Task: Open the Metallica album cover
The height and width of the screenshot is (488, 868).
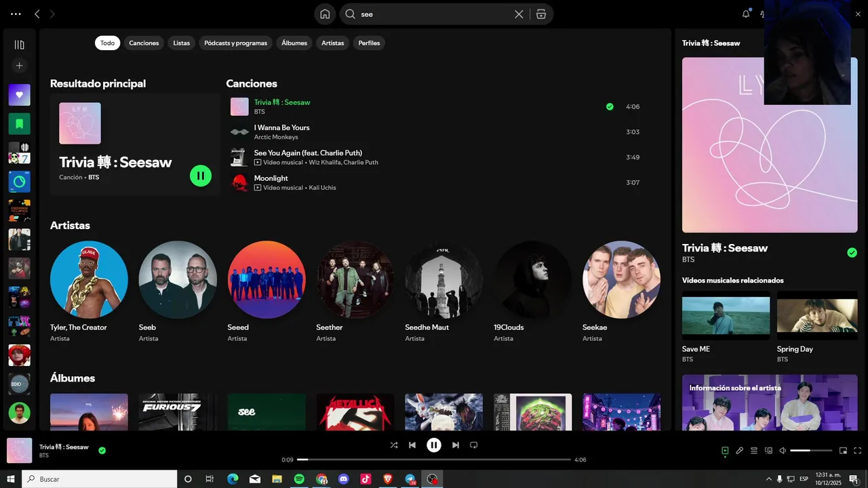Action: [355, 412]
